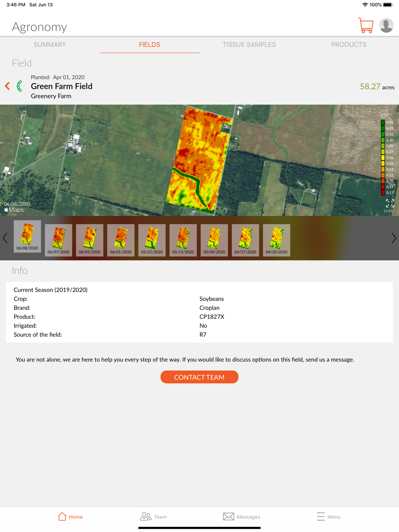The width and height of the screenshot is (399, 532).
Task: Tap the dark green 0.71 legend swatch
Action: pos(383,123)
